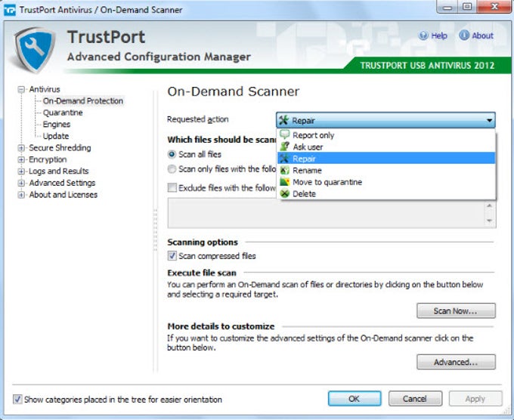Open the Help link
Screen dimensions: 514x420
(439, 36)
